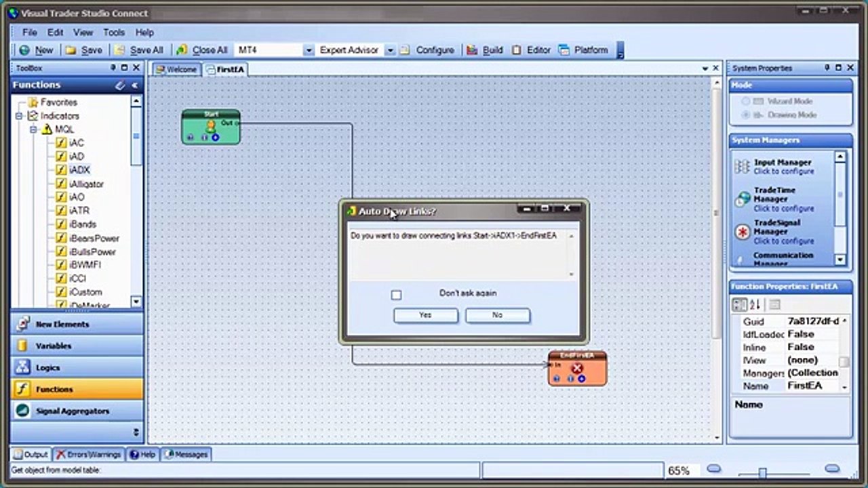Select the iADX function

(x=79, y=170)
